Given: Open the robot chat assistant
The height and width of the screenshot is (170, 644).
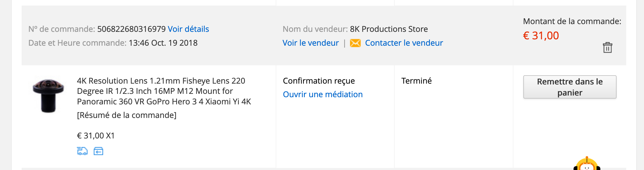Looking at the screenshot, I should coord(587,164).
